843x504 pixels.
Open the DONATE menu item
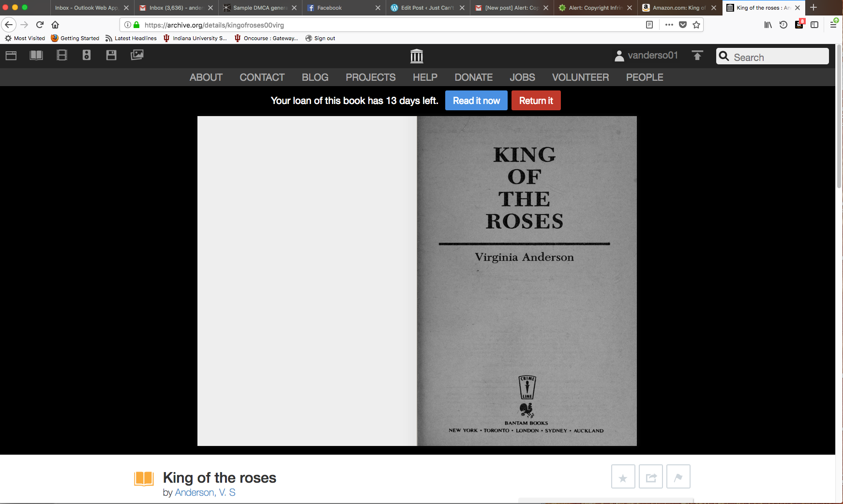[473, 77]
